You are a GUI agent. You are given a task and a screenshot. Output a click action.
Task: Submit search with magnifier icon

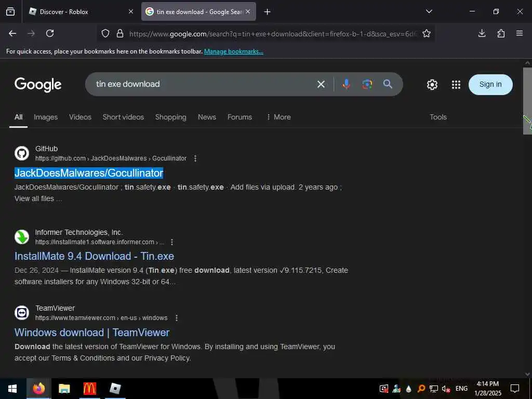point(388,84)
